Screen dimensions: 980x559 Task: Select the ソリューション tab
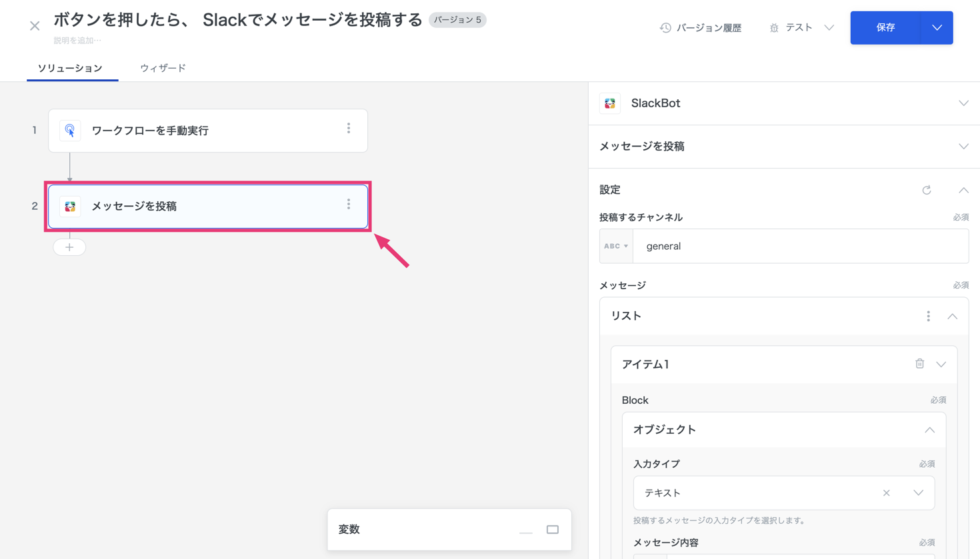(70, 68)
